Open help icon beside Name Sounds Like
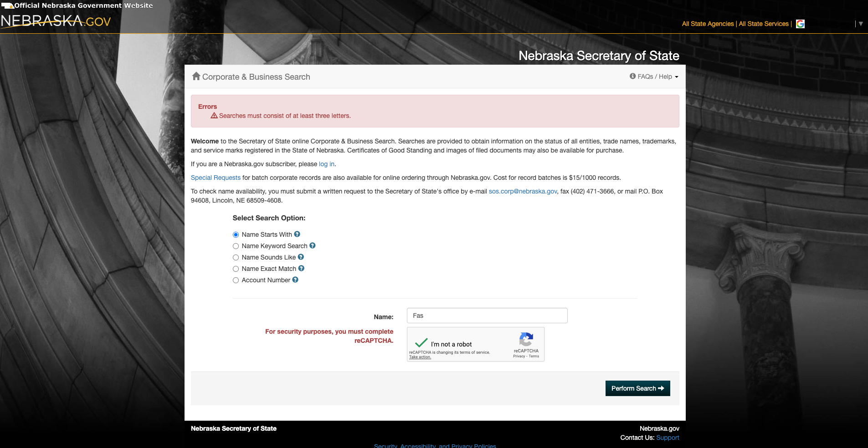The width and height of the screenshot is (868, 448). click(301, 257)
